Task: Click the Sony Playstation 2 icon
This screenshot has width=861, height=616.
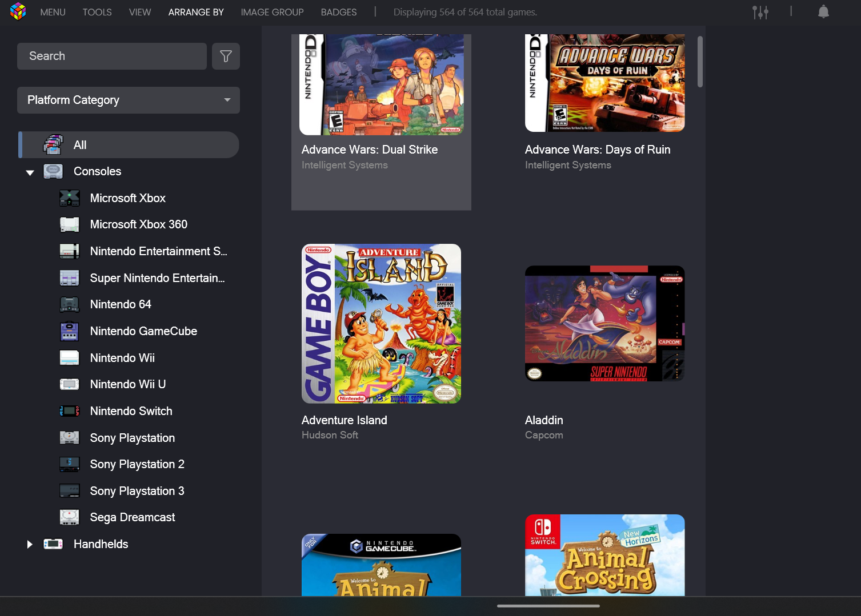Action: tap(70, 464)
